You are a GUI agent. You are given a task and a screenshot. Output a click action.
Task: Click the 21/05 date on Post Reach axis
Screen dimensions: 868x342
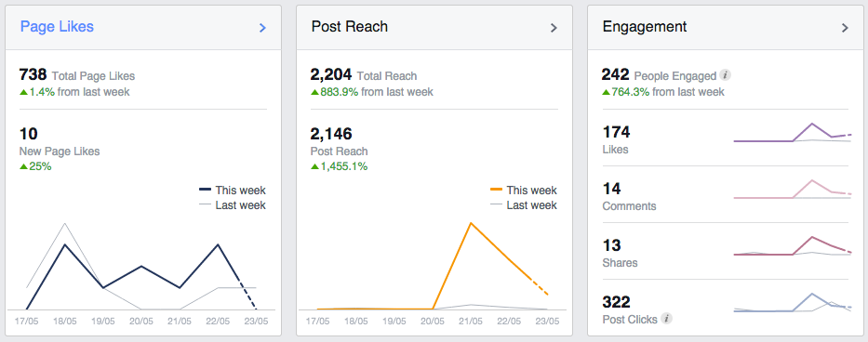coord(470,322)
